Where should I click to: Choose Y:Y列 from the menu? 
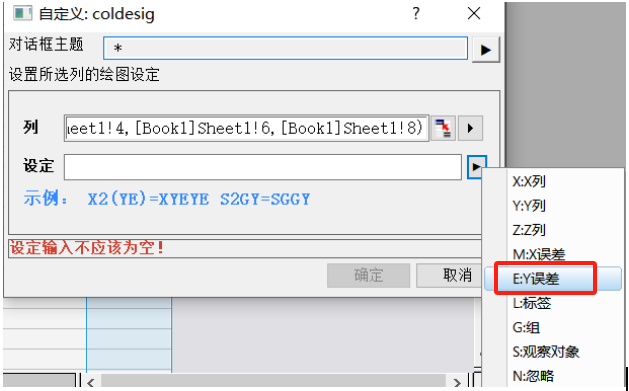[554, 206]
